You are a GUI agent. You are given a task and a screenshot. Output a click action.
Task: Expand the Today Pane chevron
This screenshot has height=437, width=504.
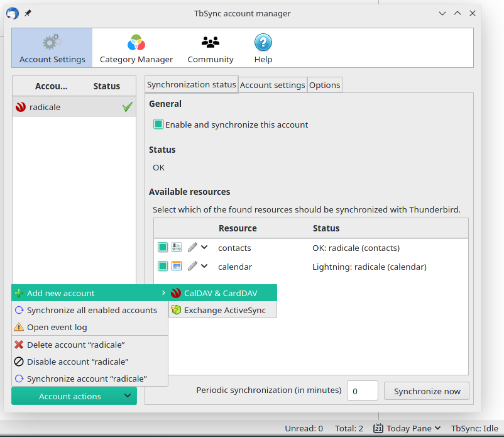437,428
